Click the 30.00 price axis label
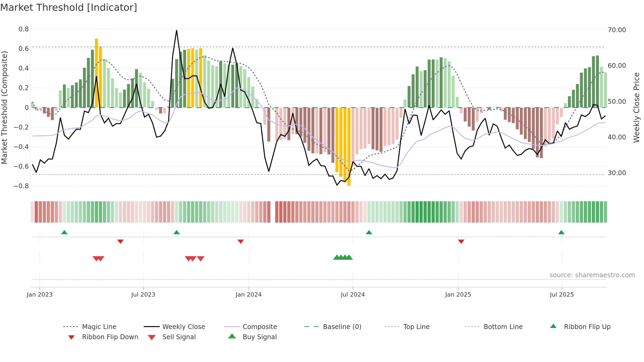 (x=617, y=173)
